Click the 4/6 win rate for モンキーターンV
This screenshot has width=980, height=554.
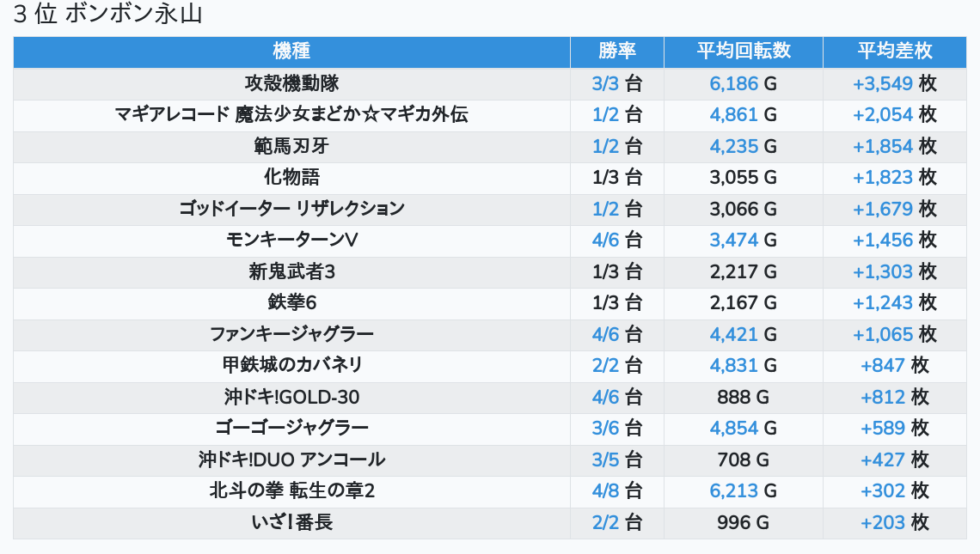tap(605, 240)
